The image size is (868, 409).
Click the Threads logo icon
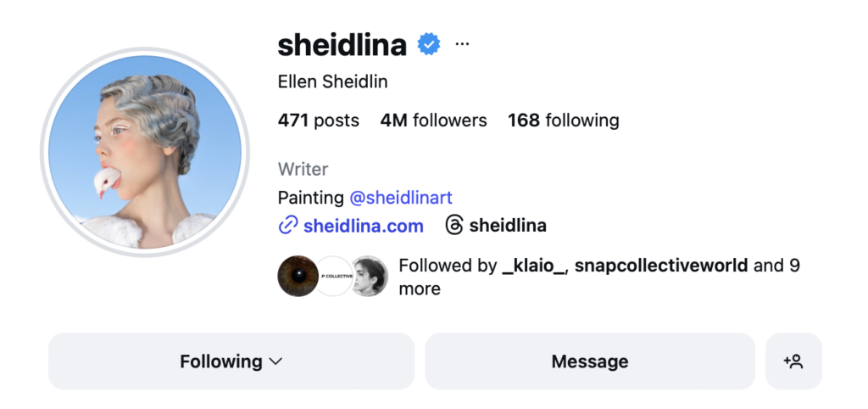coord(454,226)
